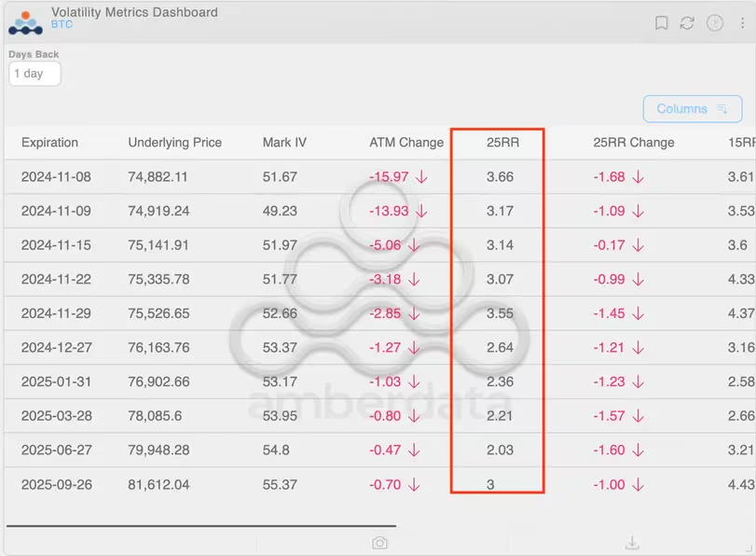The width and height of the screenshot is (756, 556).
Task: Click Mark IV value 51.97
Action: [280, 245]
